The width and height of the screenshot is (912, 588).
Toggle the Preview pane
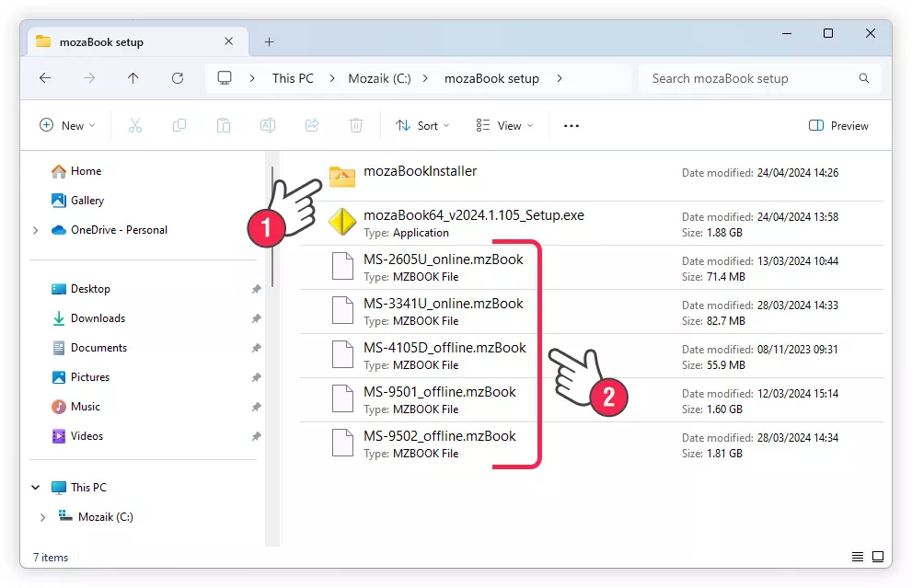838,126
